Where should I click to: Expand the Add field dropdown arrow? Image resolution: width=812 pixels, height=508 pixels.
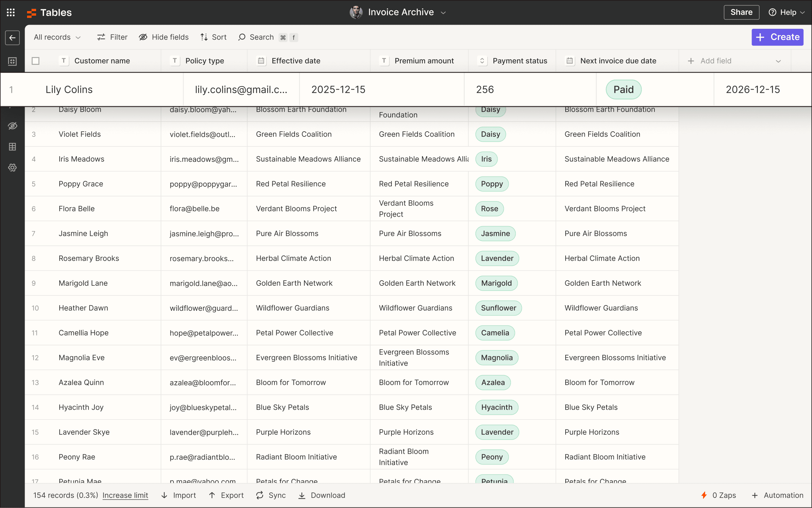click(x=780, y=60)
